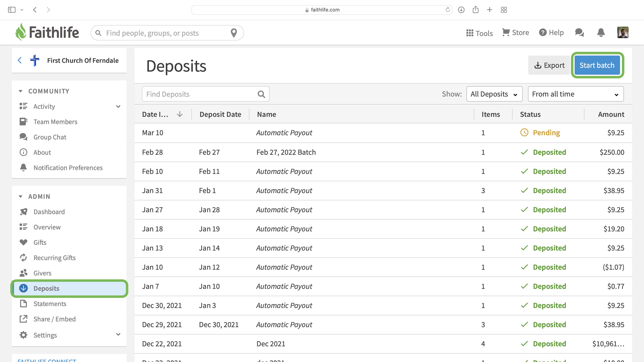
Task: Open the admin Overview page
Action: coord(47,227)
